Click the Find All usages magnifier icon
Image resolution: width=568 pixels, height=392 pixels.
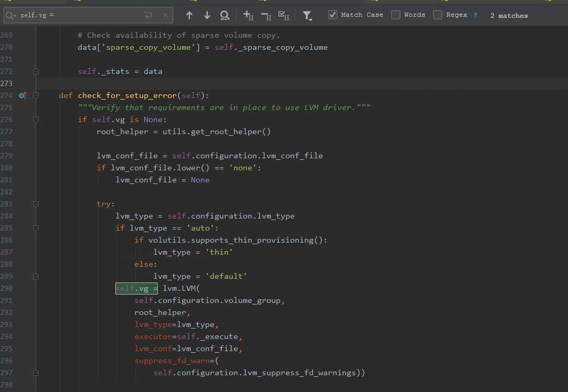pyautogui.click(x=224, y=15)
